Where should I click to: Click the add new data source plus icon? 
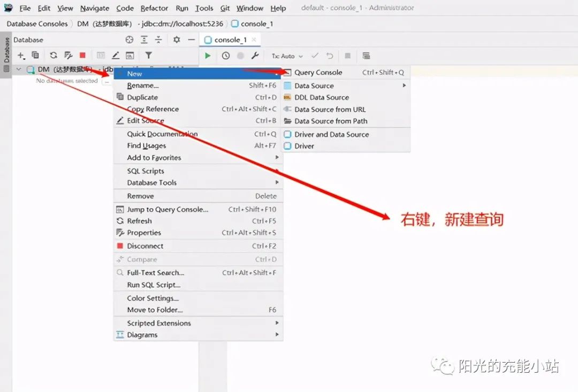point(21,56)
